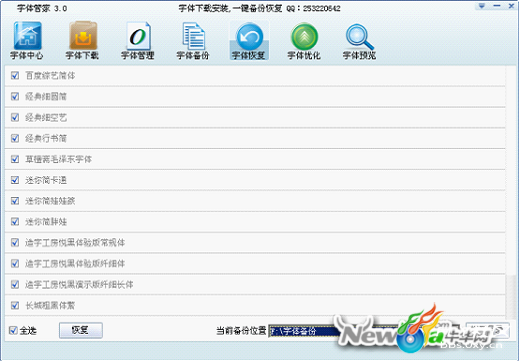Image resolution: width=520 pixels, height=361 pixels.
Task: Open 字体优化 optimization tool
Action: click(x=304, y=41)
